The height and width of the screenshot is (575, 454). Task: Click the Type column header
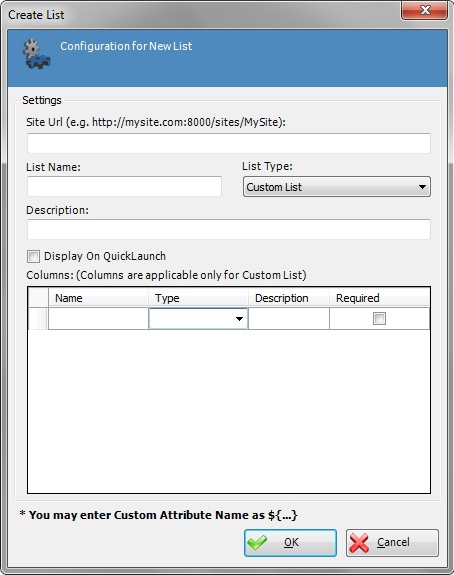[x=198, y=298]
